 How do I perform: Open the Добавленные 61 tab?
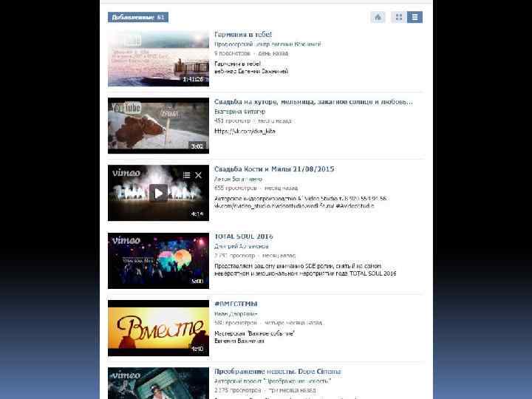tap(138, 17)
